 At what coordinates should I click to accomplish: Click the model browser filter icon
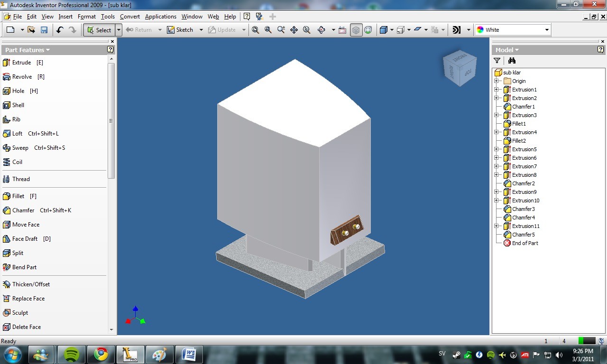coord(497,61)
